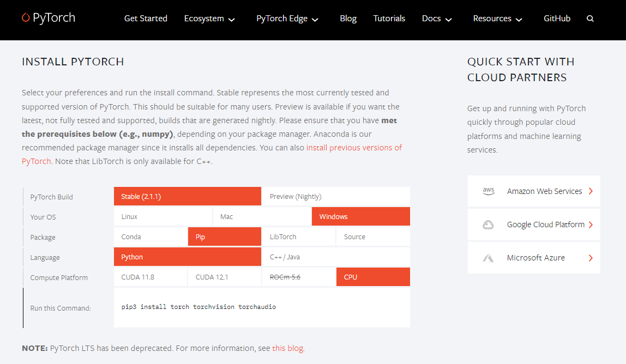
Task: Click the NOTE about PyTorch LTS deprecation
Action: [163, 348]
